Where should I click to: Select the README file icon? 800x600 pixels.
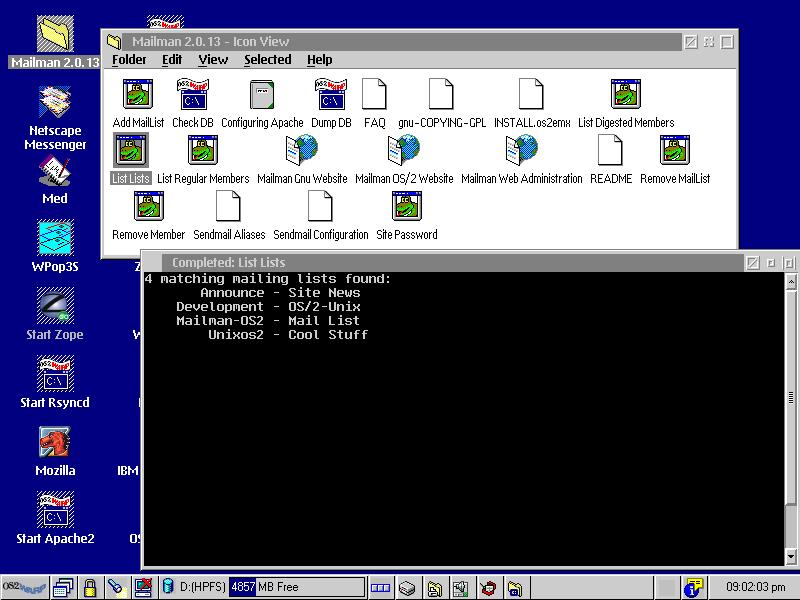[x=610, y=150]
